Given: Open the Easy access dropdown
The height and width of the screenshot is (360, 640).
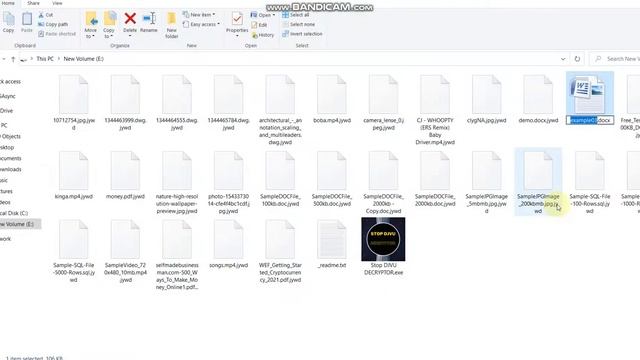Looking at the screenshot, I should [x=201, y=24].
